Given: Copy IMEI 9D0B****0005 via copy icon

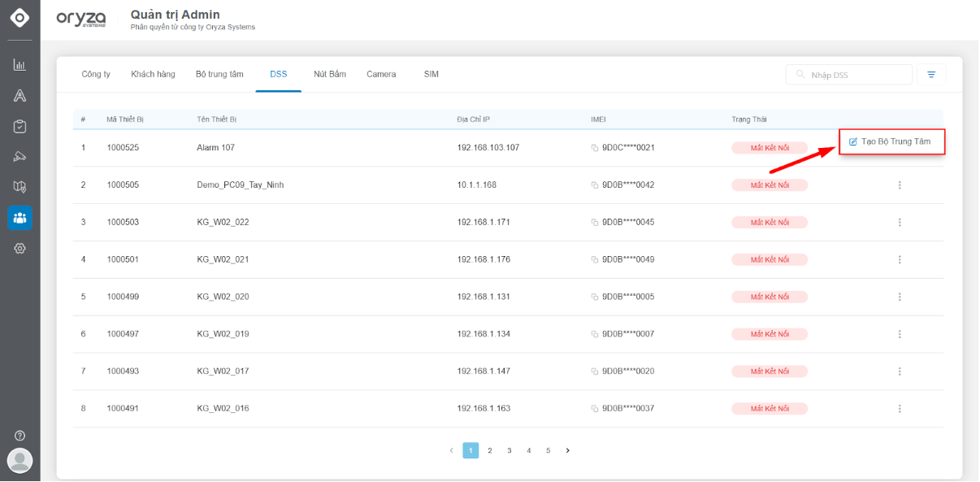Looking at the screenshot, I should tap(595, 297).
